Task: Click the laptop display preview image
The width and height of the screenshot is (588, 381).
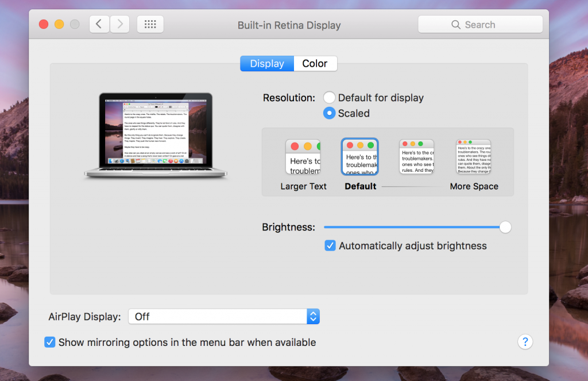Action: click(156, 136)
